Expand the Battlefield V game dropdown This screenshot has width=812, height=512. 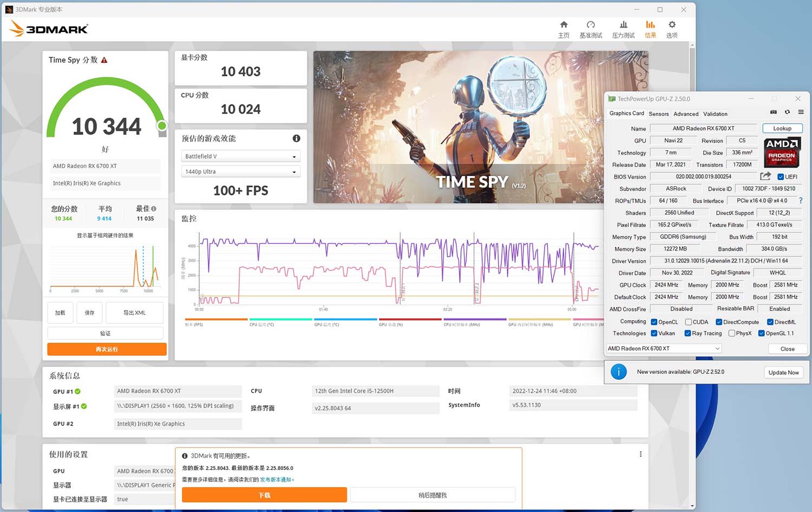(241, 157)
